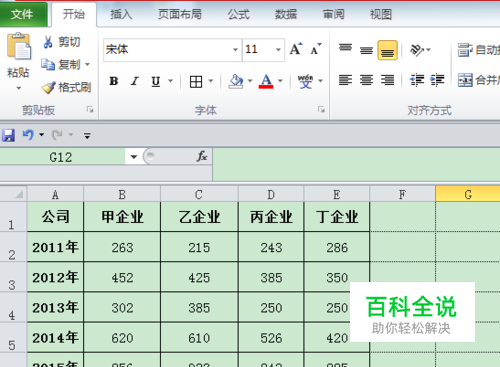This screenshot has width=500, height=367.
Task: Align text left in the cell
Action: coord(345,80)
